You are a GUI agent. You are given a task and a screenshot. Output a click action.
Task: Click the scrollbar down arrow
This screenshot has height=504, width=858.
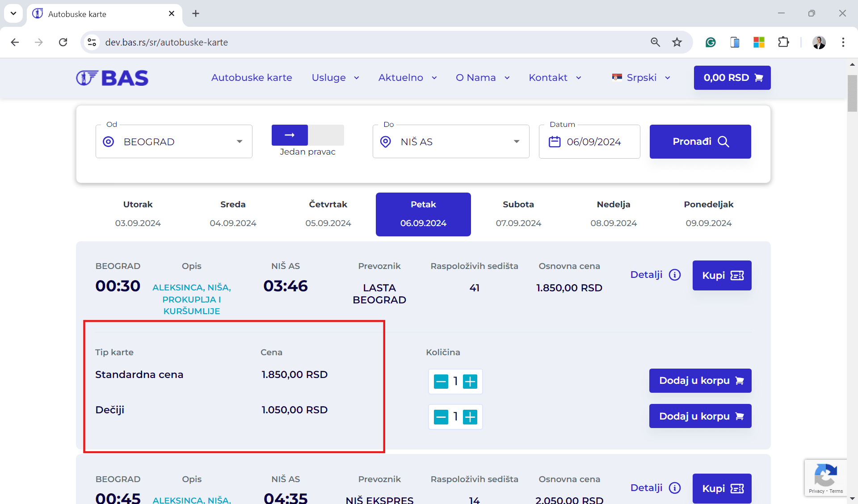click(x=852, y=498)
